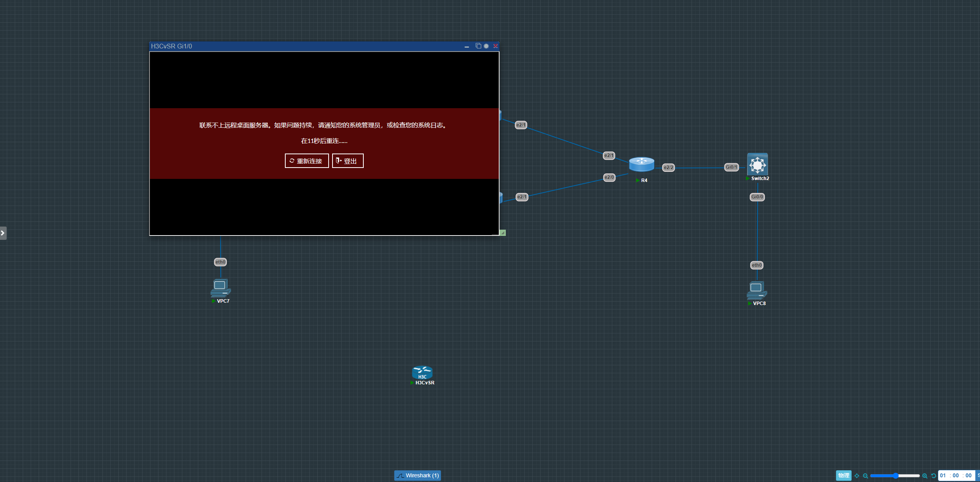980x482 pixels.
Task: Click the lab timer field 01:00:00
Action: tap(956, 475)
